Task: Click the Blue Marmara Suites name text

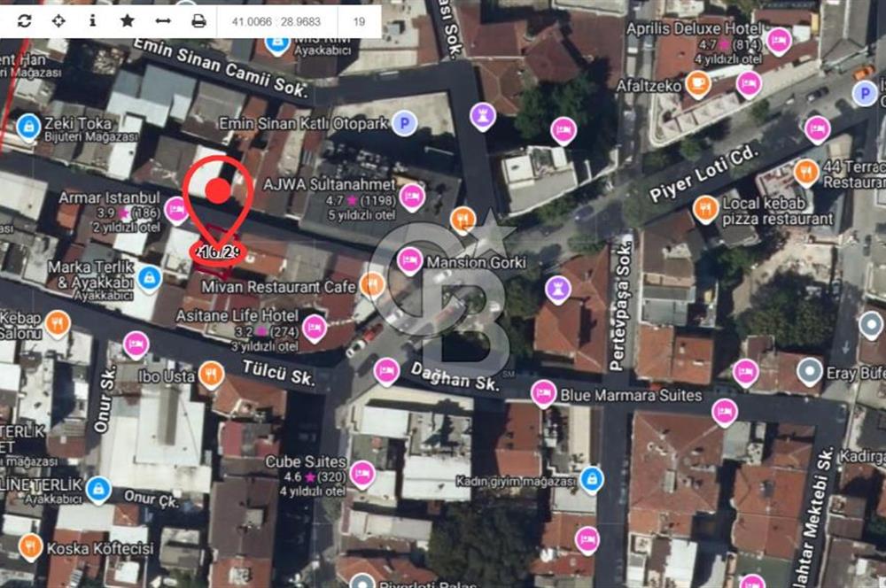Action: click(x=631, y=395)
